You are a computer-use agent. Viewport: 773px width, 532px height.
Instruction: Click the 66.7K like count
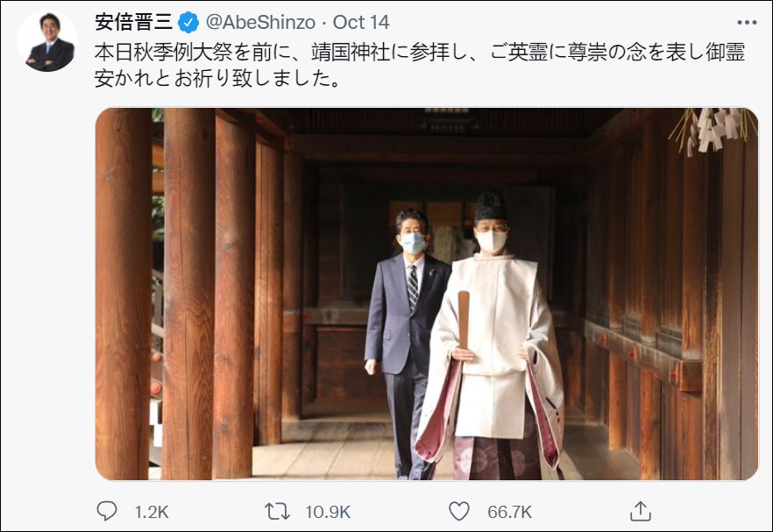point(510,512)
